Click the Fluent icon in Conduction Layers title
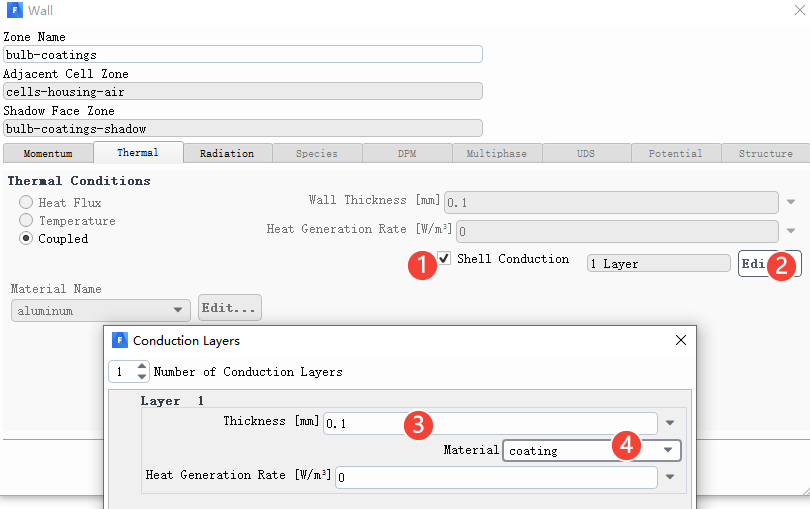The height and width of the screenshot is (509, 810). coord(119,340)
